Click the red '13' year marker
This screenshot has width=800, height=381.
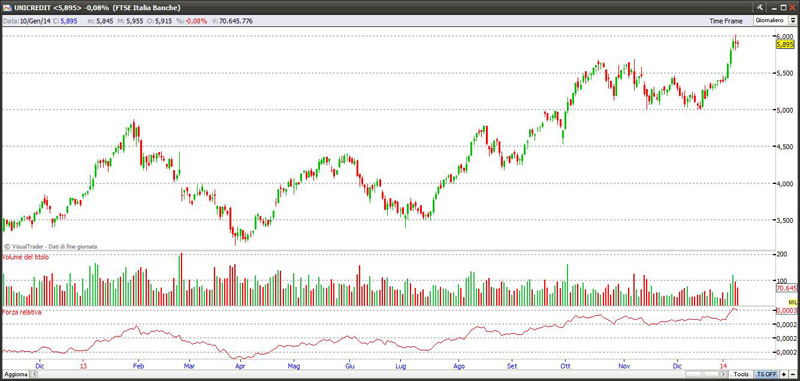[84, 366]
